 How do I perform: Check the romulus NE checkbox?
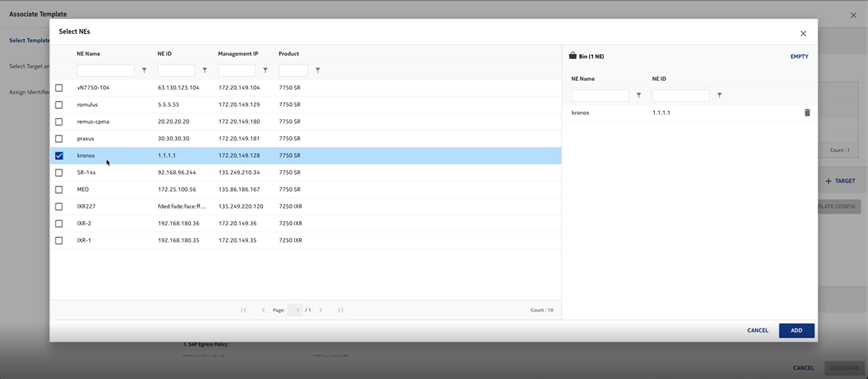point(59,105)
